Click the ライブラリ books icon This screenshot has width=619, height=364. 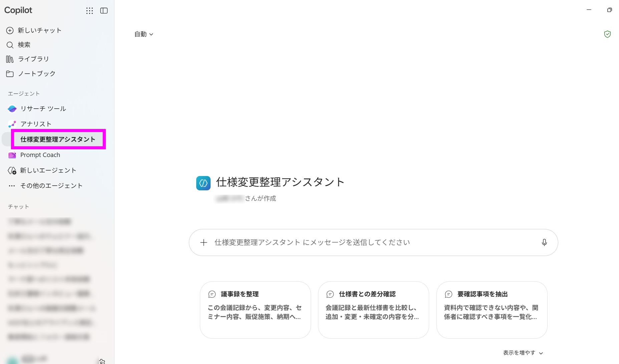click(10, 59)
